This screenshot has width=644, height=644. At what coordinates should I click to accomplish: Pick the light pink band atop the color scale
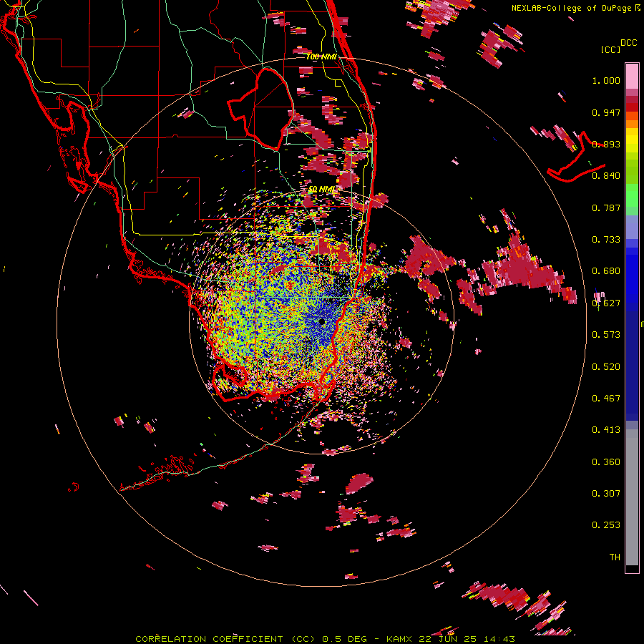pyautogui.click(x=632, y=77)
